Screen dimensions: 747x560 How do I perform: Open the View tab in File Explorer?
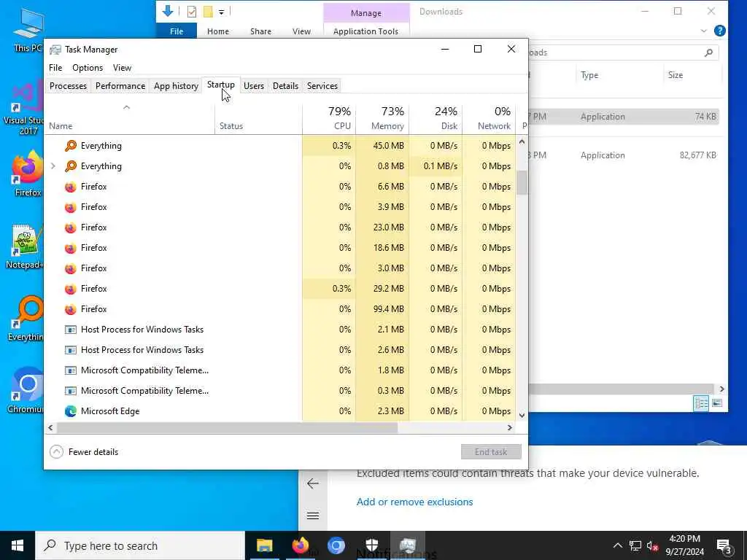[301, 31]
